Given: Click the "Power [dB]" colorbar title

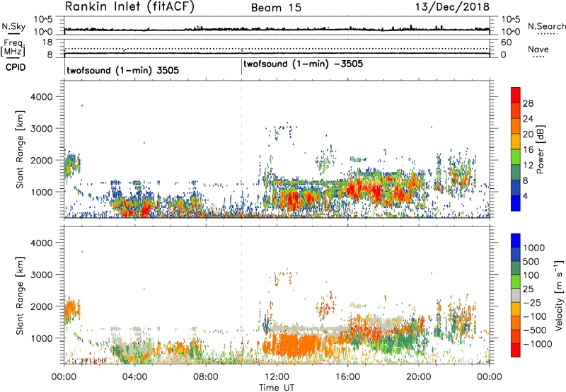Looking at the screenshot, I should 540,149.
